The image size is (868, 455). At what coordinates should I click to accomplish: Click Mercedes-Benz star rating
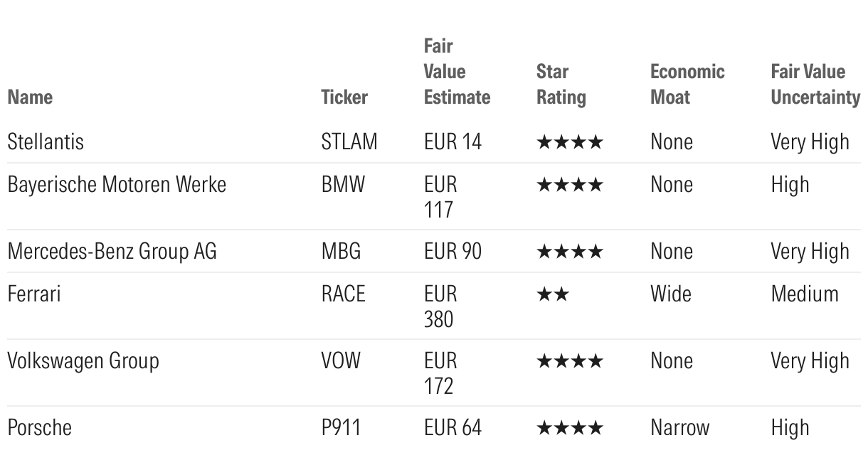[569, 252]
